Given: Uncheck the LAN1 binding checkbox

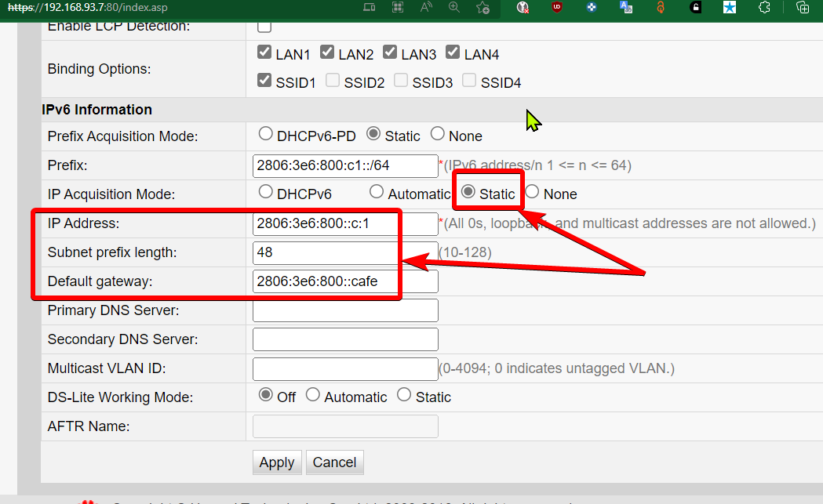Looking at the screenshot, I should click(x=264, y=53).
